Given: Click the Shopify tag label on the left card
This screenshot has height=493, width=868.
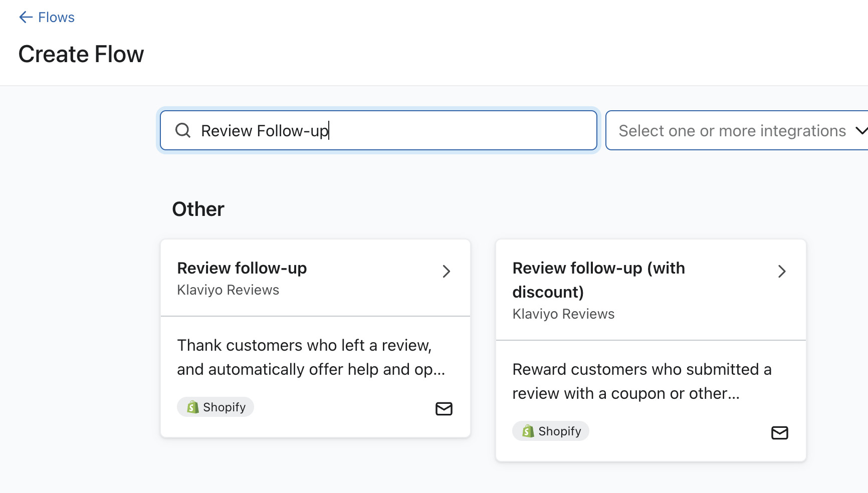Looking at the screenshot, I should (224, 407).
